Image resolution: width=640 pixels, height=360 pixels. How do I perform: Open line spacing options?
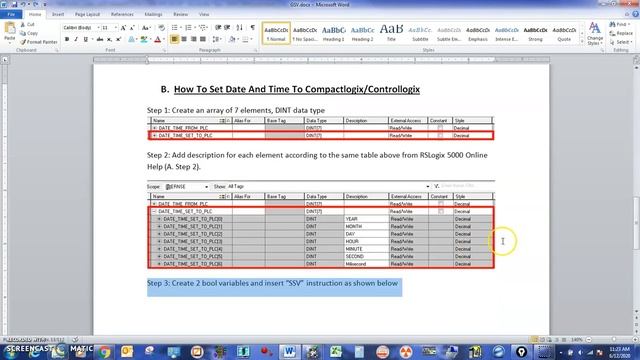coord(217,39)
